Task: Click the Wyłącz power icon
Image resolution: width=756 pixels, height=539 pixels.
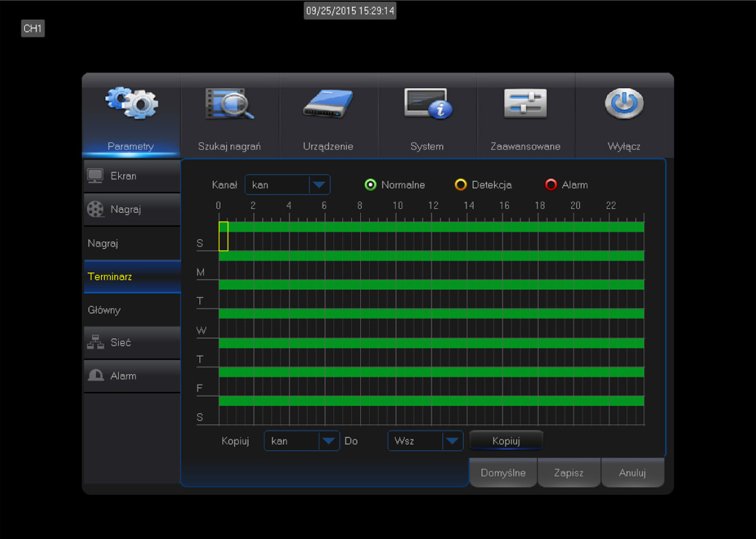Action: point(624,103)
